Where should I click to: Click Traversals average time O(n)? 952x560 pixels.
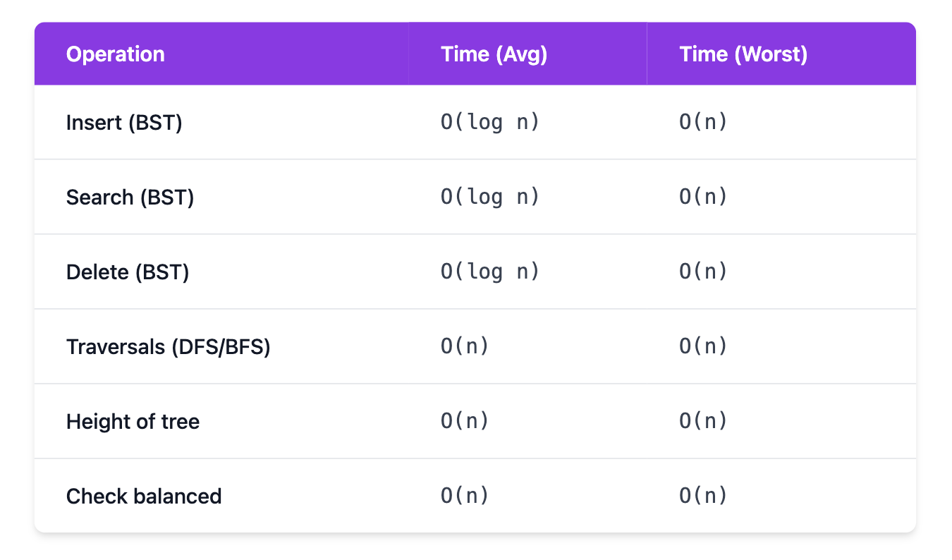[x=465, y=347]
